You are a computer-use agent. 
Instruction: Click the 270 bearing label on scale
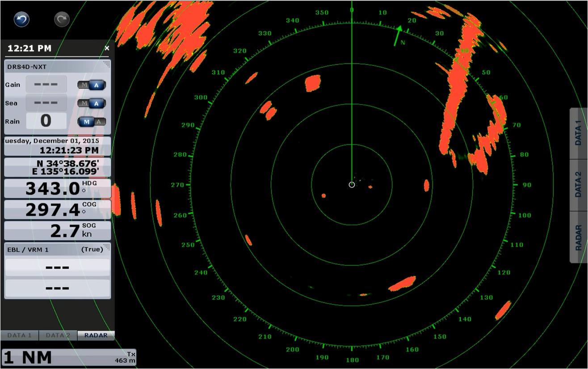178,185
